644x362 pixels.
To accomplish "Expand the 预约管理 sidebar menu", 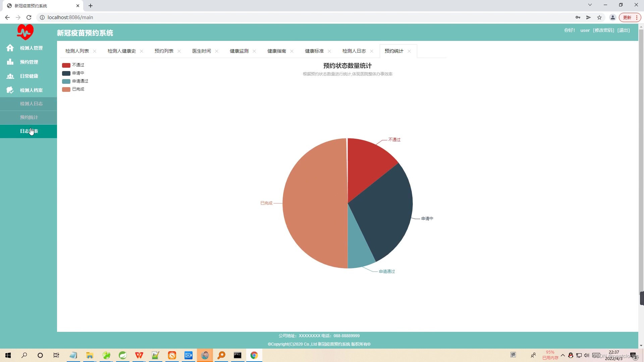I will click(x=29, y=62).
